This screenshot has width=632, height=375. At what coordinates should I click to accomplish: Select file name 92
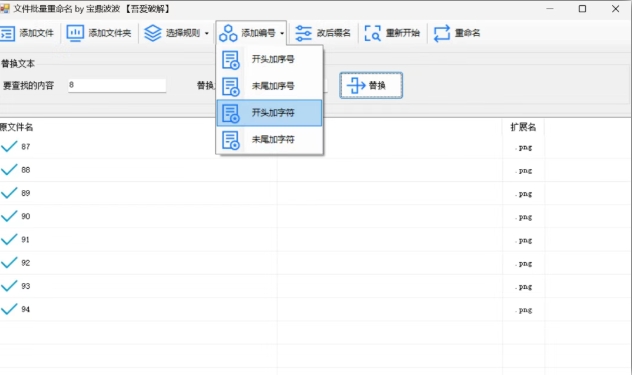[26, 263]
